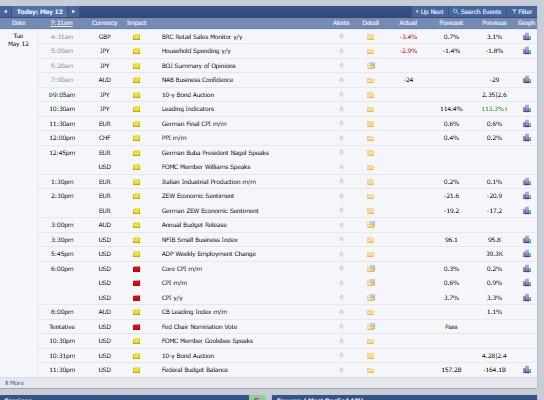Expand the More link below the calendar

pyautogui.click(x=14, y=383)
